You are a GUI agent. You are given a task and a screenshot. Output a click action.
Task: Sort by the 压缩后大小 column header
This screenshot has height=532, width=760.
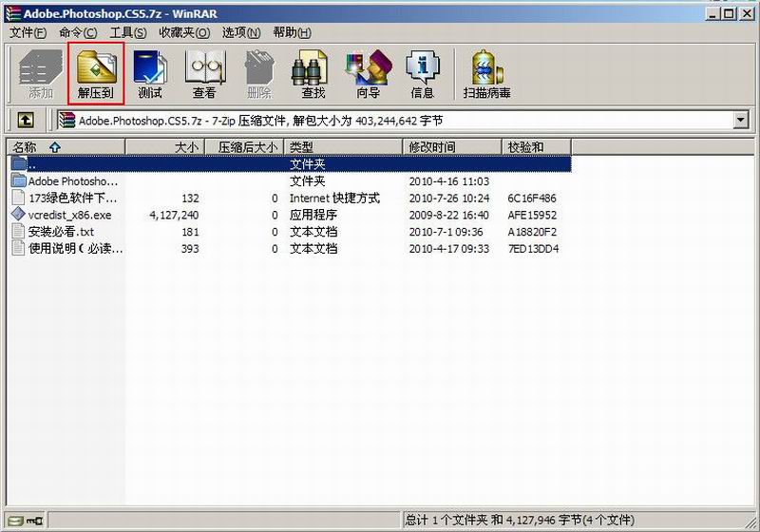point(245,147)
